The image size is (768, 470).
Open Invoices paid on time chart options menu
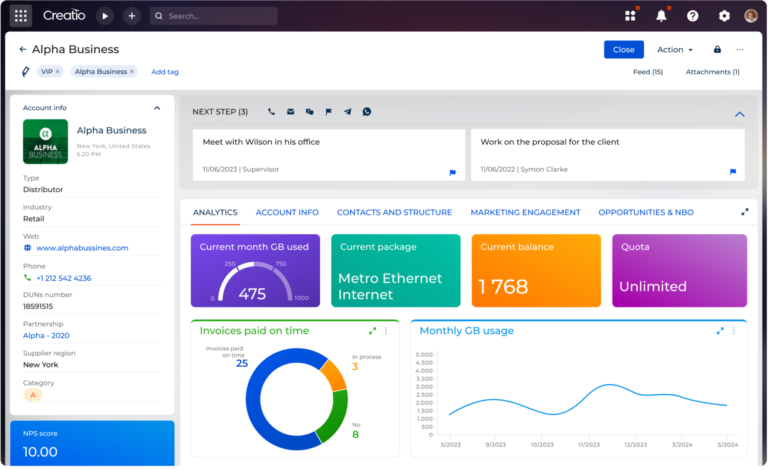(386, 331)
